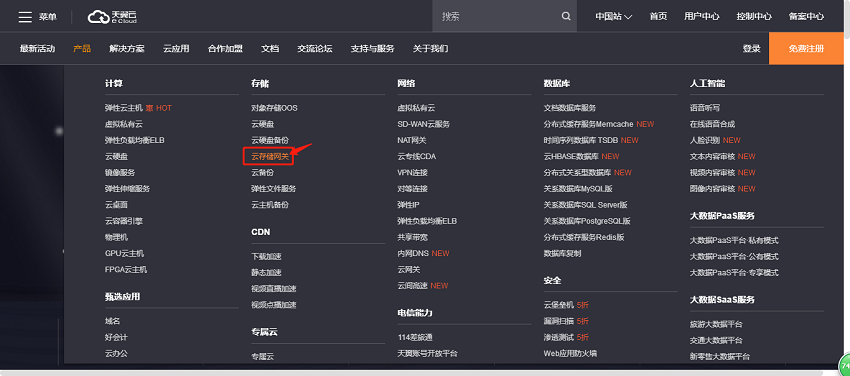This screenshot has height=376, width=850.
Task: Open 云主机备份 under 存储
Action: point(270,205)
